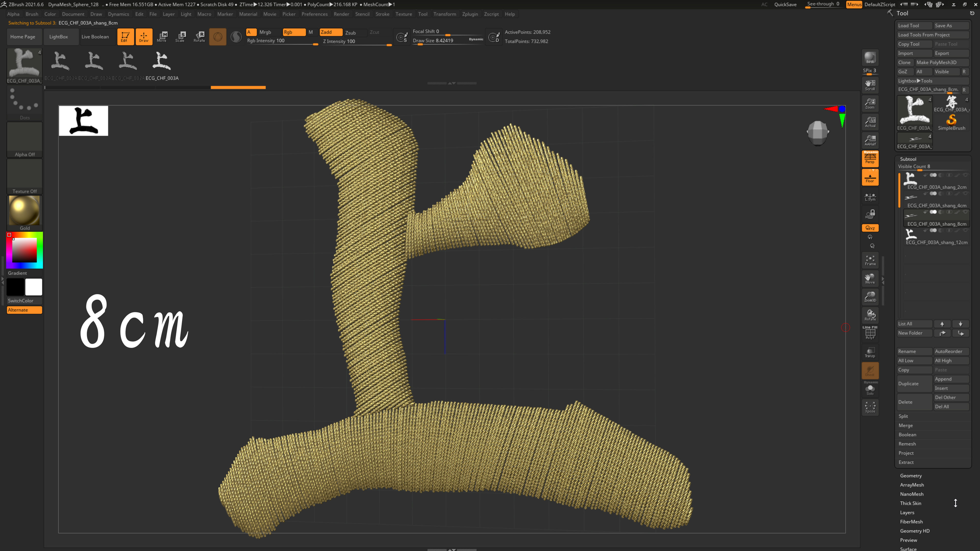Open the Stroke menu
The width and height of the screenshot is (980, 551).
(x=382, y=14)
